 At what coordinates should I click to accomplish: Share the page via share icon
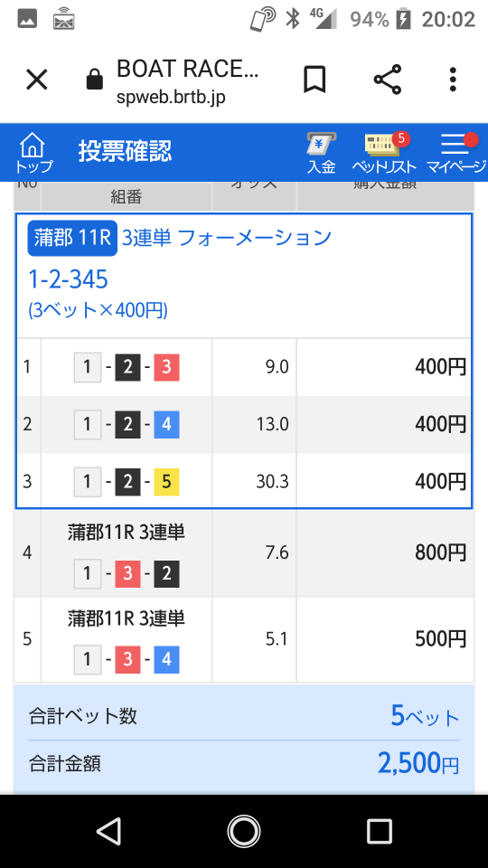coord(388,80)
